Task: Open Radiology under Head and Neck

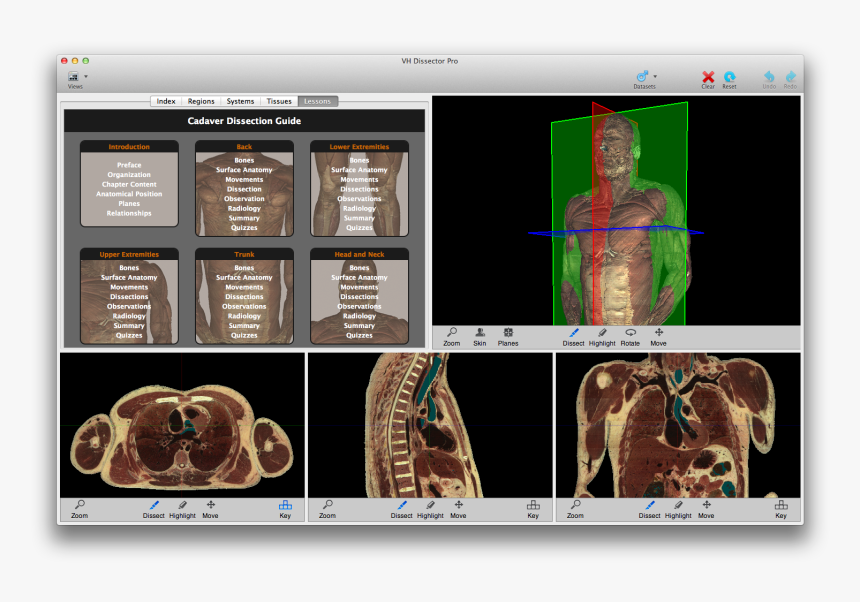Action: 359,316
